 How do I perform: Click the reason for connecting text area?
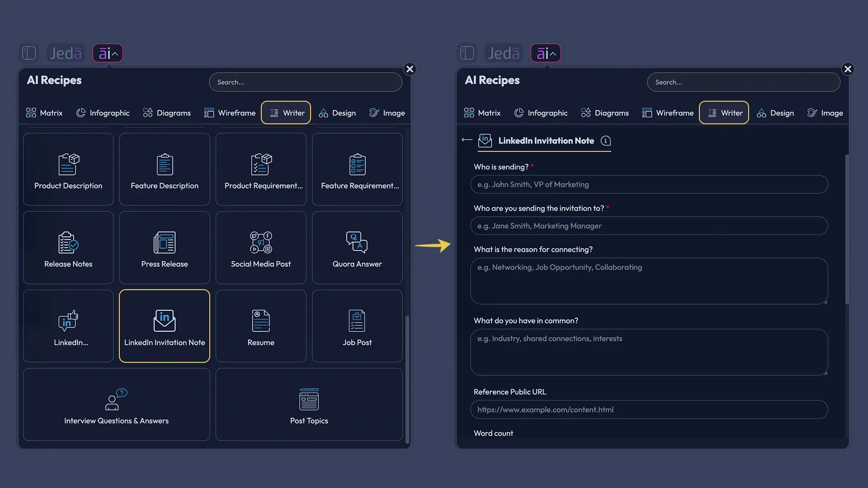(x=649, y=281)
